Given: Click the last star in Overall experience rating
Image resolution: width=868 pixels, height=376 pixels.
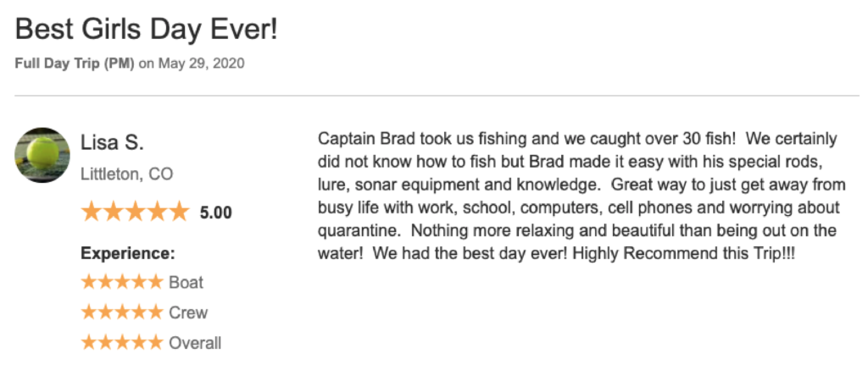Looking at the screenshot, I should point(155,343).
